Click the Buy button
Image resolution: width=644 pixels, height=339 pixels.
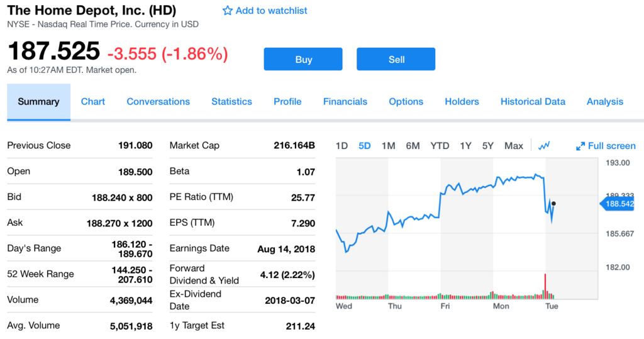(303, 59)
